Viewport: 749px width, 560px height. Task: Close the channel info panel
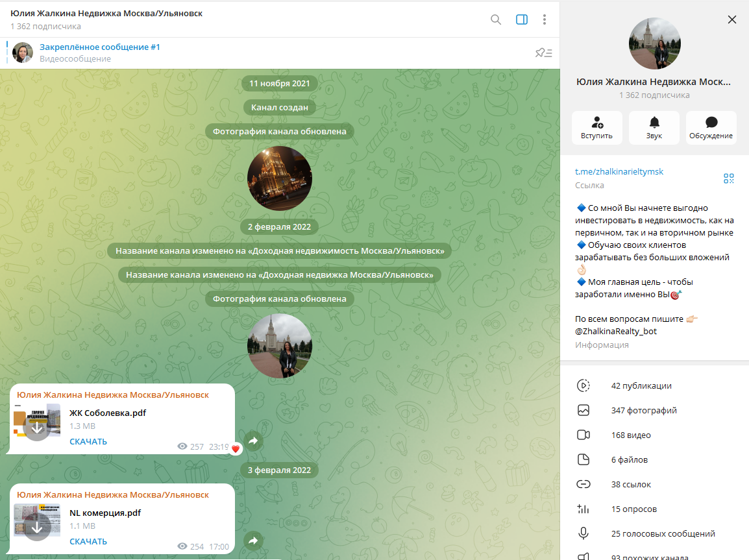click(732, 19)
